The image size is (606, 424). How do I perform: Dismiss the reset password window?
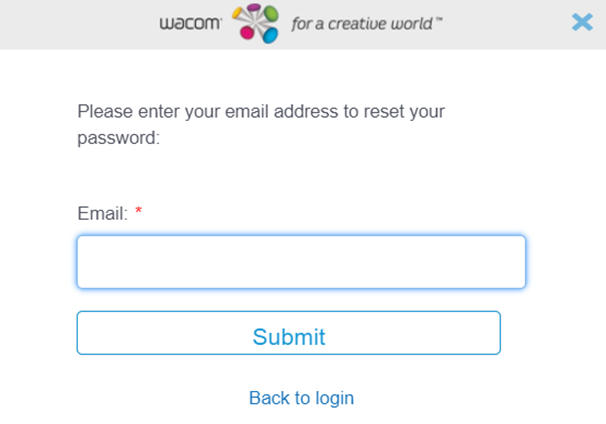pos(582,22)
